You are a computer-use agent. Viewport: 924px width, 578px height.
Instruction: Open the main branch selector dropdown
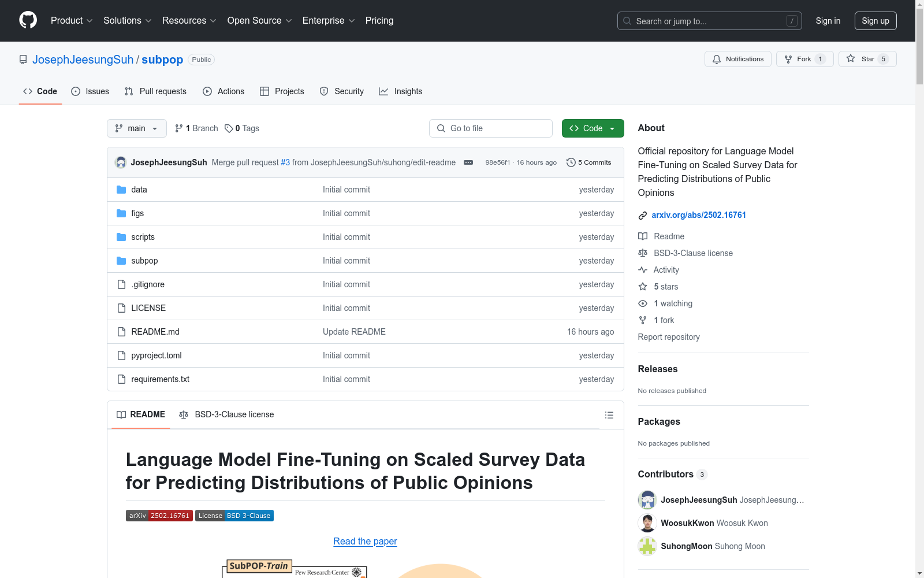pos(137,128)
